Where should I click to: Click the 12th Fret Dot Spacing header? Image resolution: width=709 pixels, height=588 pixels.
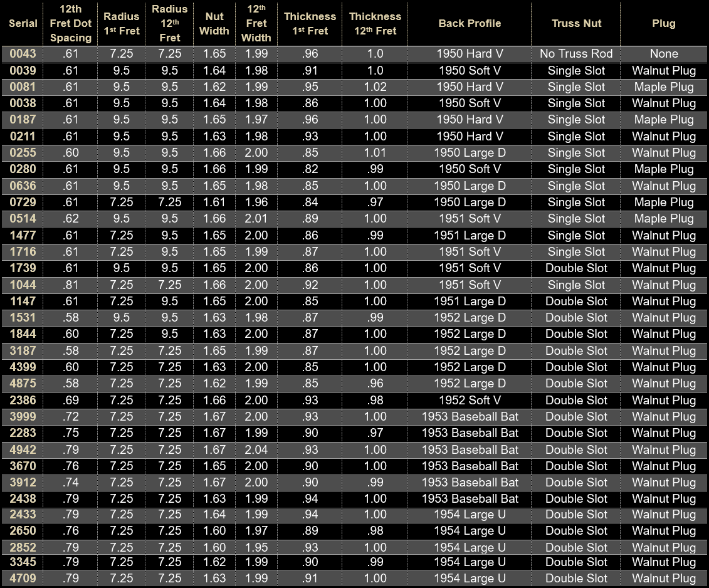[x=71, y=24]
